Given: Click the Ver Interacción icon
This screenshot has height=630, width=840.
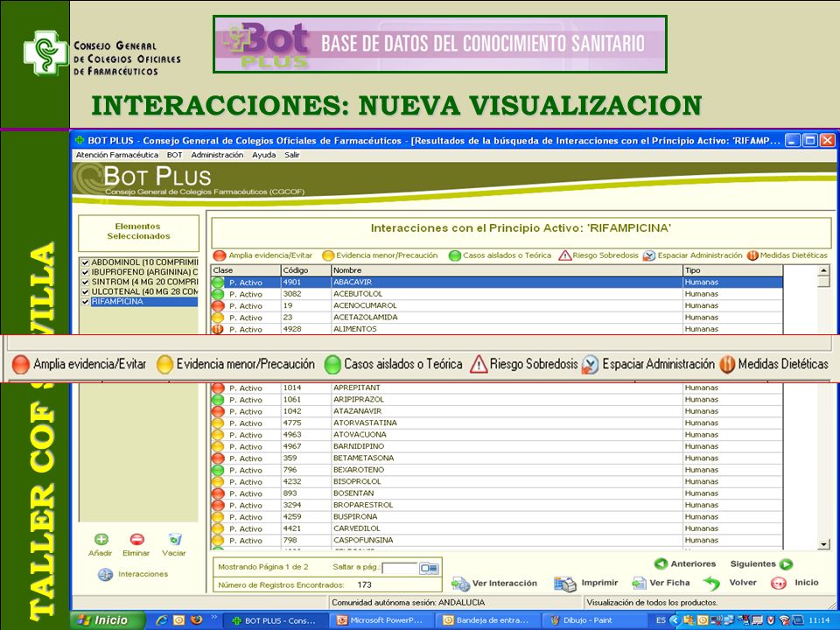Looking at the screenshot, I should [460, 584].
